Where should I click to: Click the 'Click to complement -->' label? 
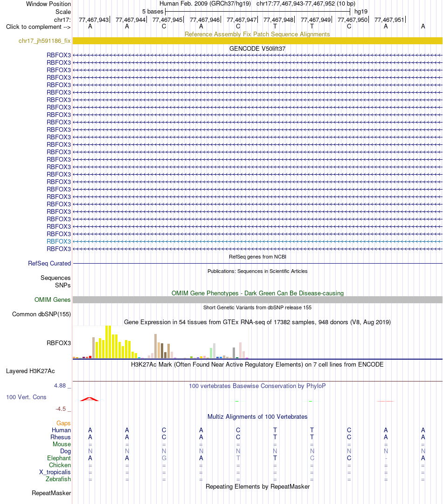38,27
